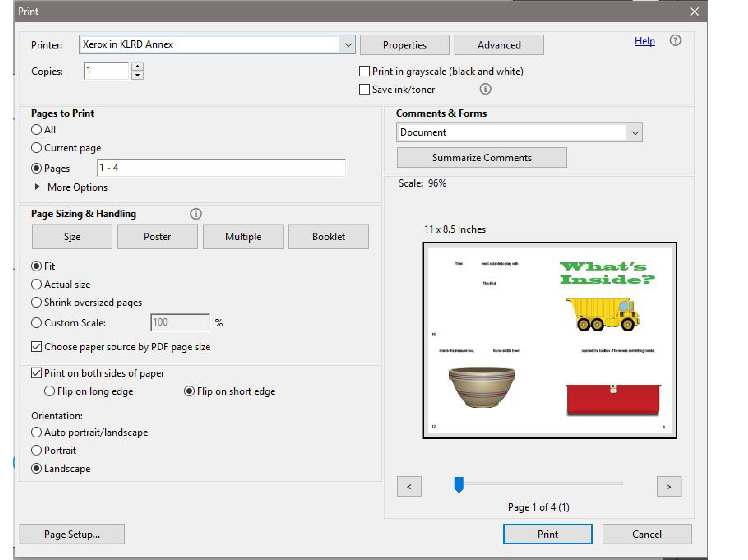Click Summarize Comments button
Screen dimensions: 748x560
482,158
